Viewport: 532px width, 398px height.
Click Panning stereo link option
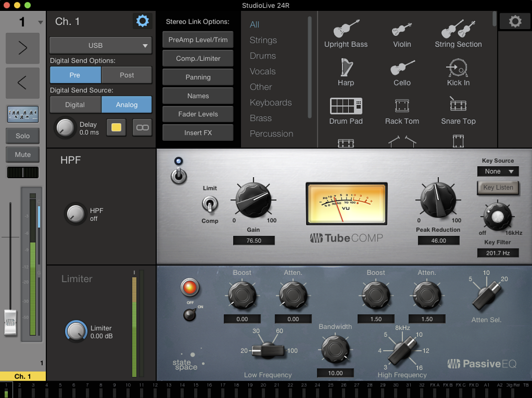(x=198, y=77)
